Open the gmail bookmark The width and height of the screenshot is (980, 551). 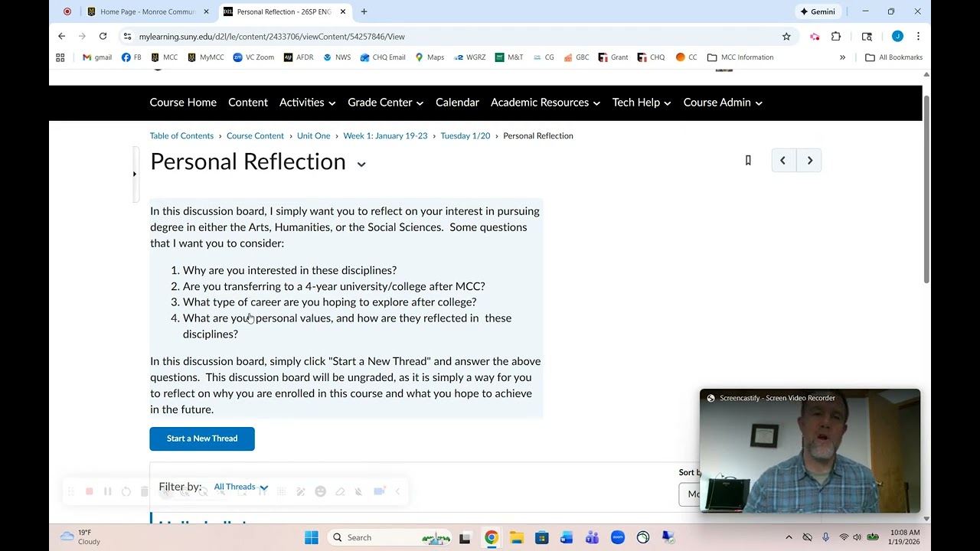(x=97, y=57)
